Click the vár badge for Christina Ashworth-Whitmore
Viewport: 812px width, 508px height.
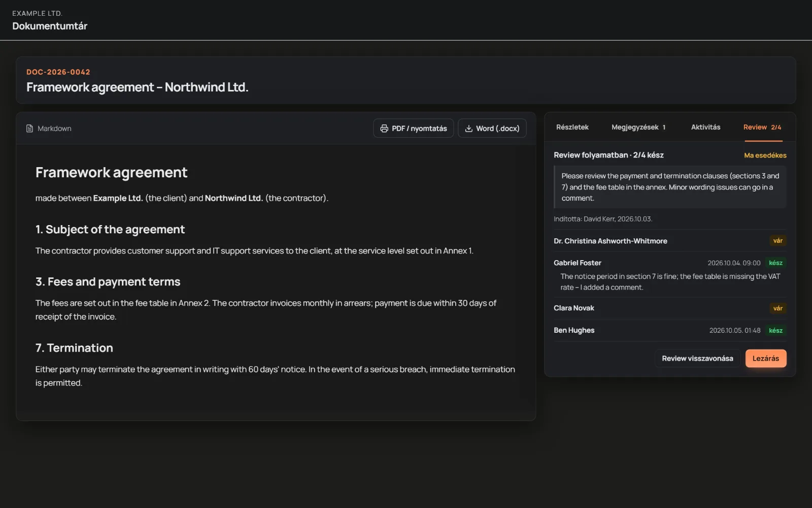[778, 241]
